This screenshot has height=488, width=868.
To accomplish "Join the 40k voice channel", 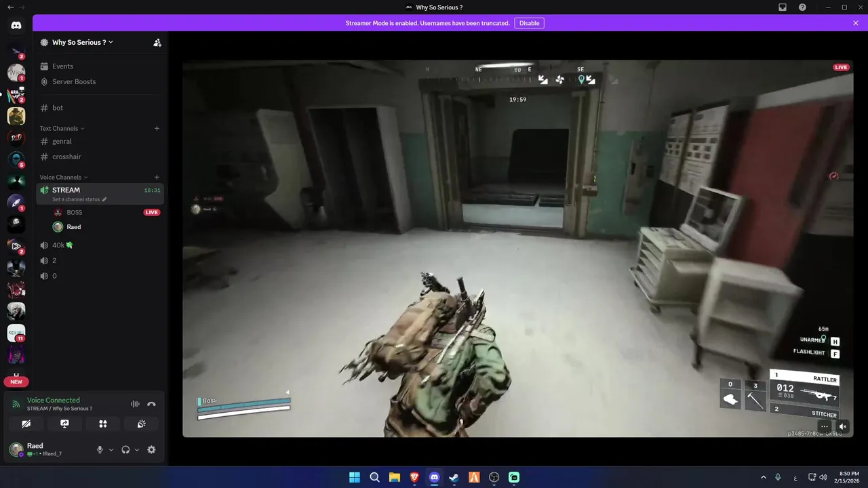I will point(100,245).
